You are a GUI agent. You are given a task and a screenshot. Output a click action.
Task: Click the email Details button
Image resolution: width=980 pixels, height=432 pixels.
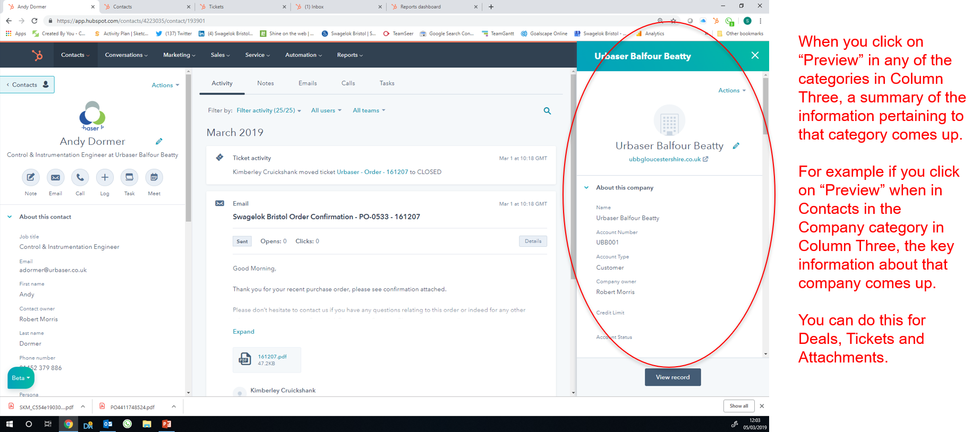pos(533,241)
